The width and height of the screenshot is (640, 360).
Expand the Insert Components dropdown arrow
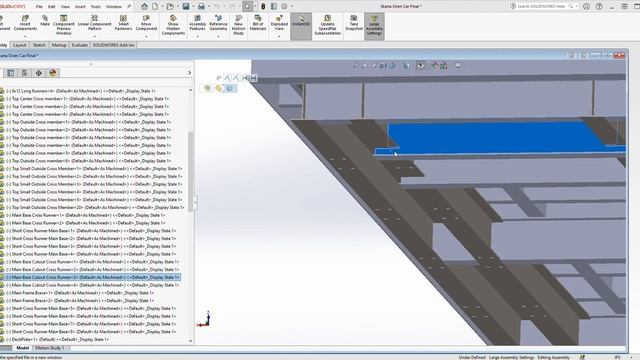pos(25,37)
